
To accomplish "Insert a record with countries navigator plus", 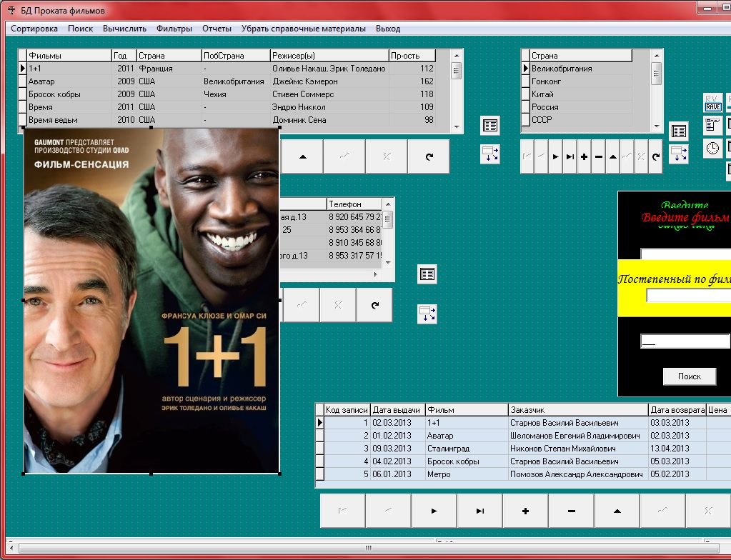I will pyautogui.click(x=584, y=157).
